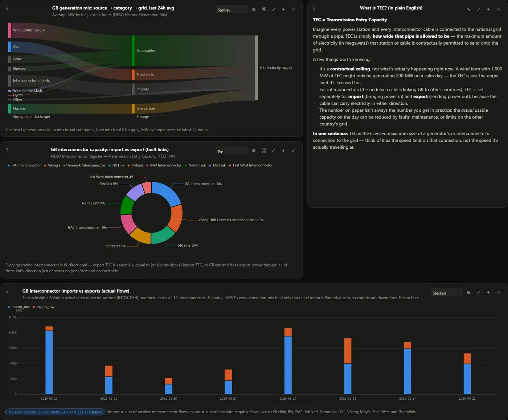508x420 pixels.
Task: Click the first 2026-08-20 import bar
Action: click(x=49, y=363)
